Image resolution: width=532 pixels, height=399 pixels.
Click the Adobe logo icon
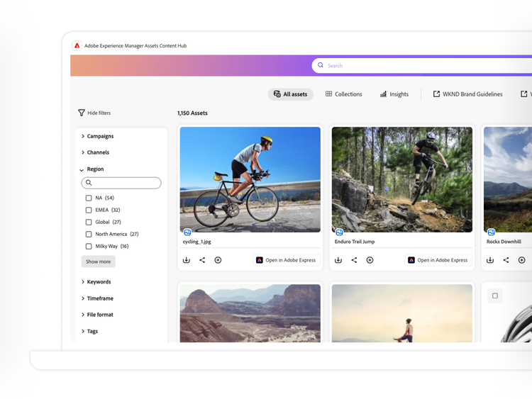[77, 45]
